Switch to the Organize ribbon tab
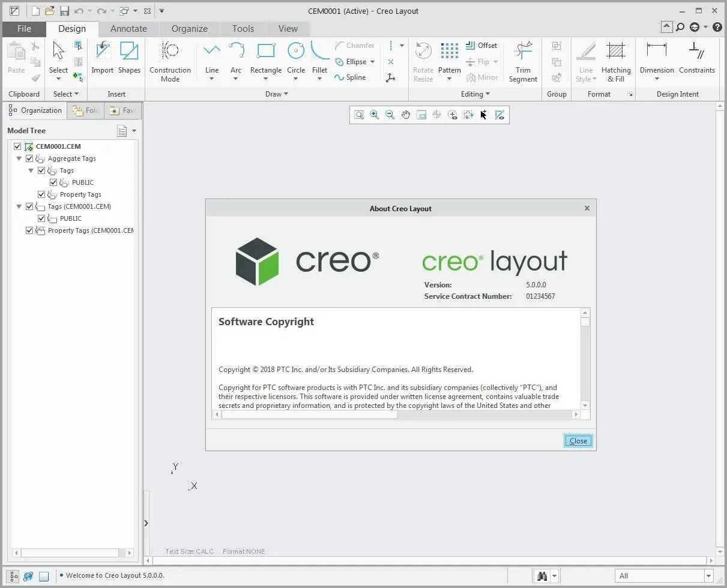Image resolution: width=727 pixels, height=588 pixels. [x=189, y=29]
